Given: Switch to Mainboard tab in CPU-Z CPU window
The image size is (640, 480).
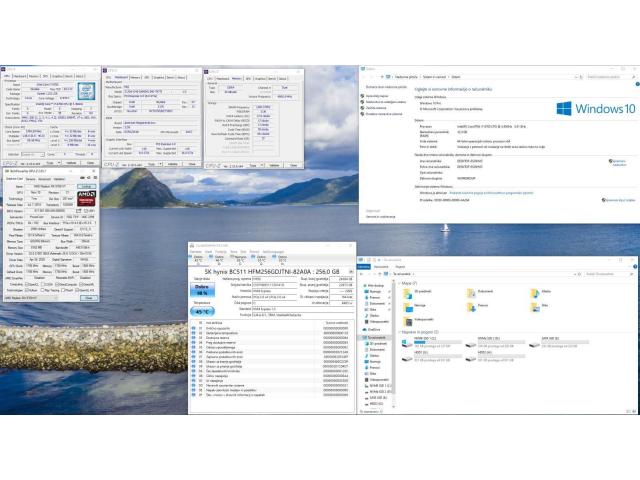Looking at the screenshot, I should click(20, 76).
